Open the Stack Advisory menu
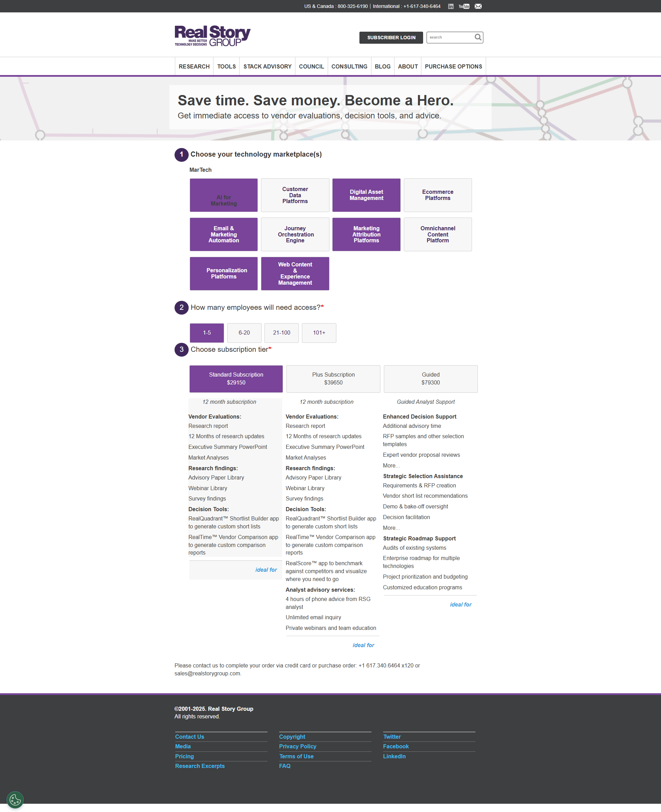The image size is (661, 812). [x=267, y=66]
